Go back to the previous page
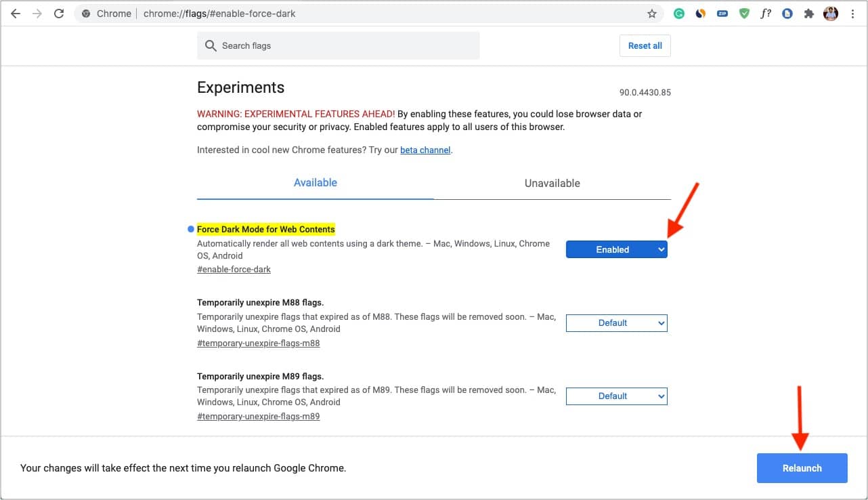Screen dimensions: 868x500 pyautogui.click(x=15, y=14)
